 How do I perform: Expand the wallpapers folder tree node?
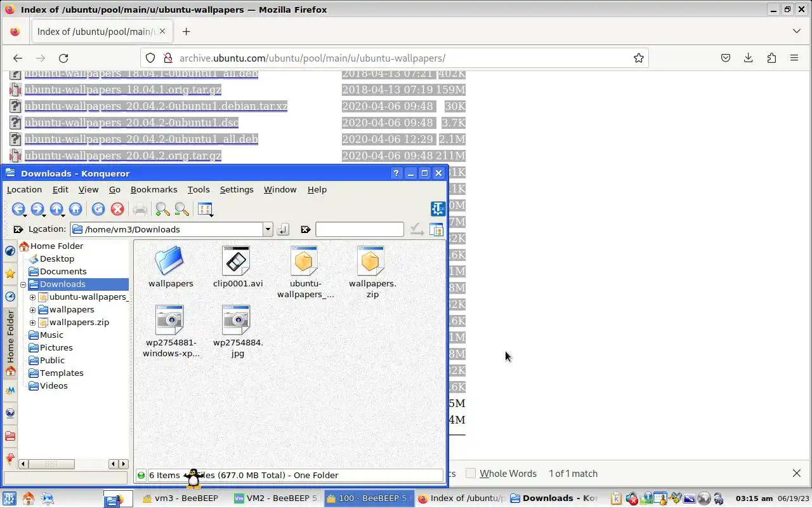click(x=32, y=310)
